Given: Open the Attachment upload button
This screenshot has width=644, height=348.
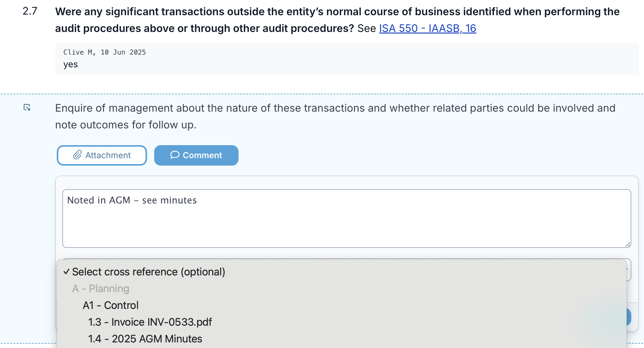Looking at the screenshot, I should tap(102, 155).
